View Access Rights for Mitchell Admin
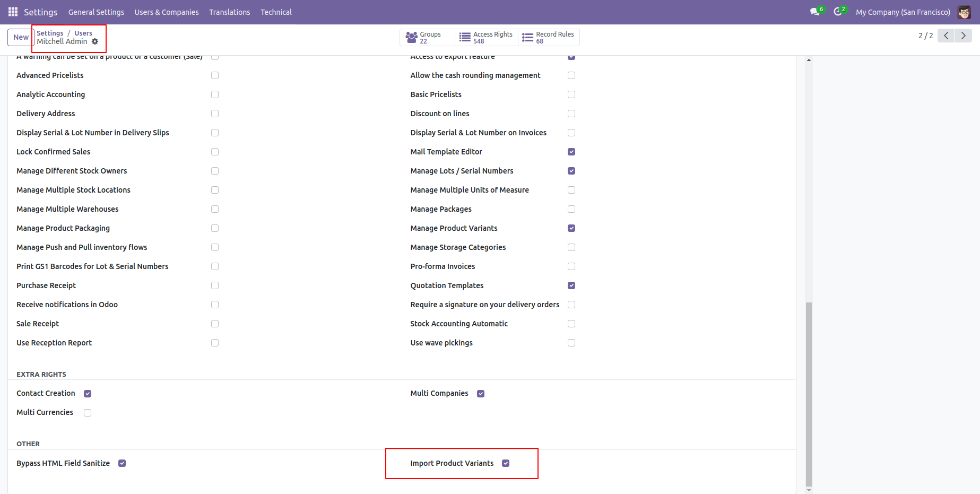The height and width of the screenshot is (494, 980). pyautogui.click(x=485, y=37)
